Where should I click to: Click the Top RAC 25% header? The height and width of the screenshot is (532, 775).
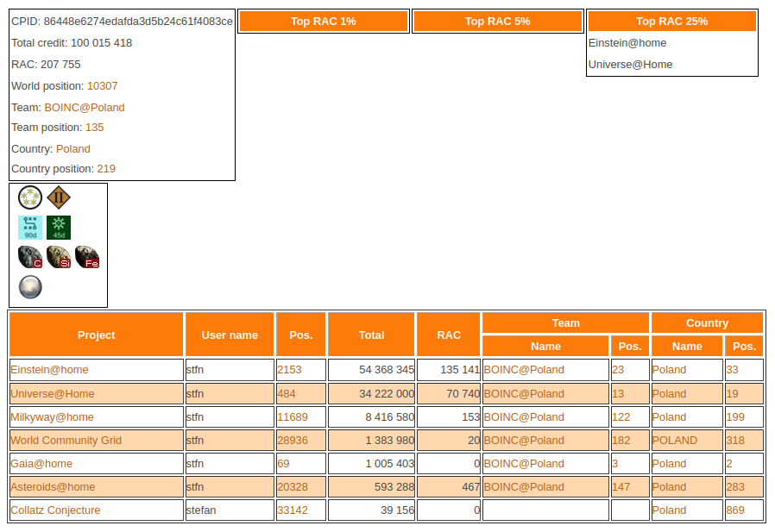tap(672, 22)
